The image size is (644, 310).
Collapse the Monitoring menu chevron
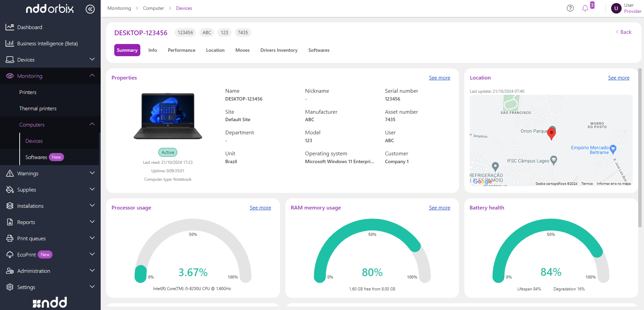(x=92, y=75)
